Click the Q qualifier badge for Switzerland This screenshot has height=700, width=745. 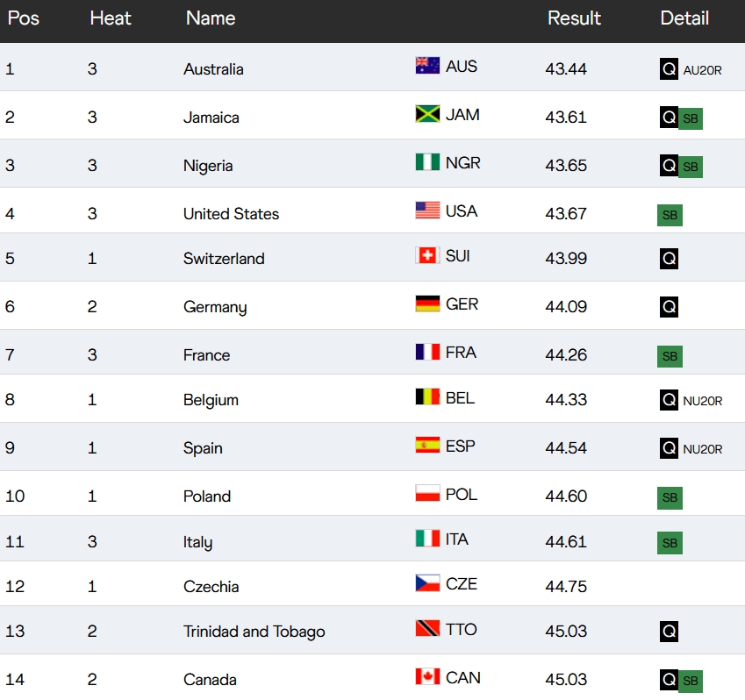click(x=669, y=259)
